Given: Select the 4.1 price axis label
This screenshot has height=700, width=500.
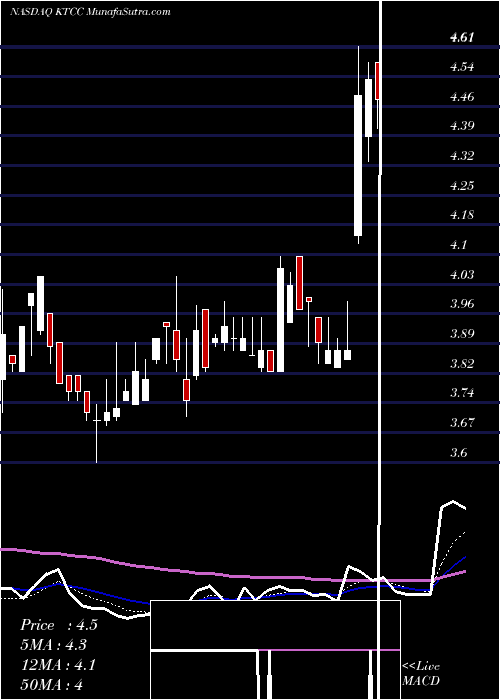Looking at the screenshot, I should [458, 245].
